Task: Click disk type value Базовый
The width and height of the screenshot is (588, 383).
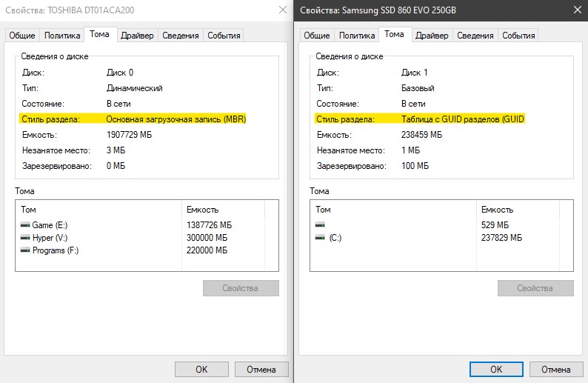Action: (418, 88)
